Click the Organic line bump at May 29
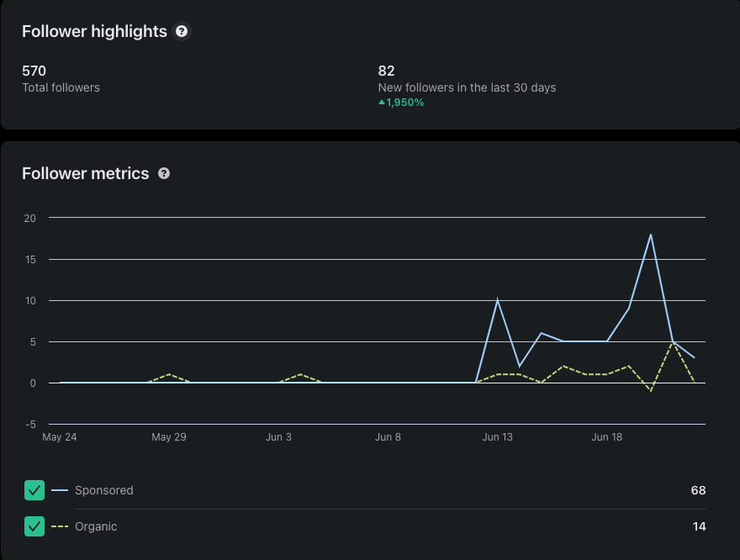 click(x=169, y=375)
